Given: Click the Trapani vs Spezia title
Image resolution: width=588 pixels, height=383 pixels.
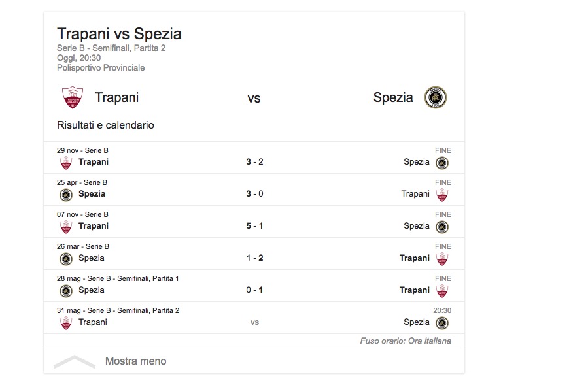Looking at the screenshot, I should [119, 34].
